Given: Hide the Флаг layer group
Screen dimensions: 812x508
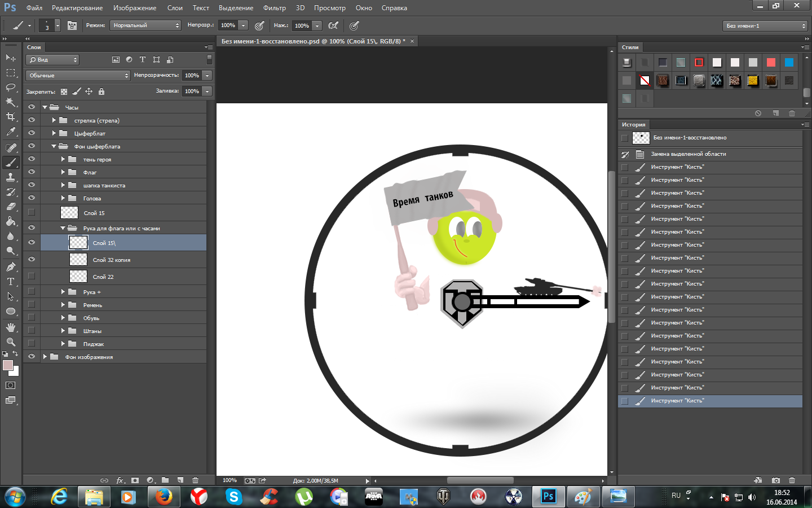Looking at the screenshot, I should (32, 172).
